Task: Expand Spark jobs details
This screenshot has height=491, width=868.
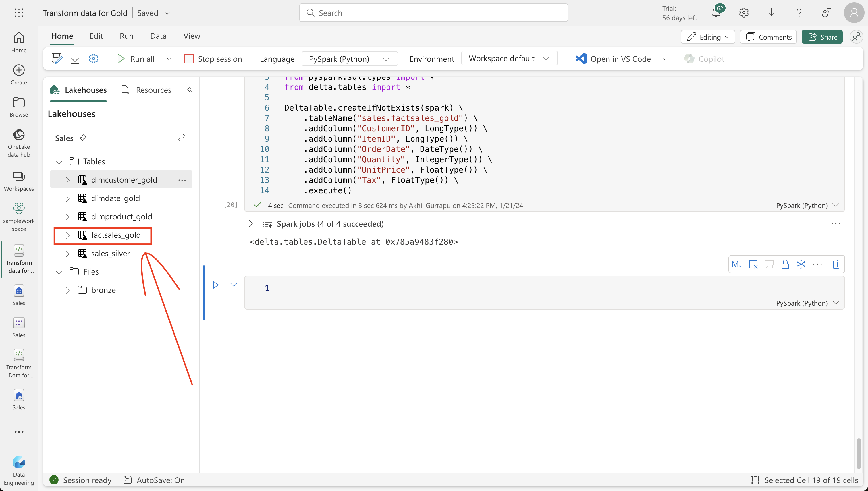Action: pyautogui.click(x=251, y=224)
